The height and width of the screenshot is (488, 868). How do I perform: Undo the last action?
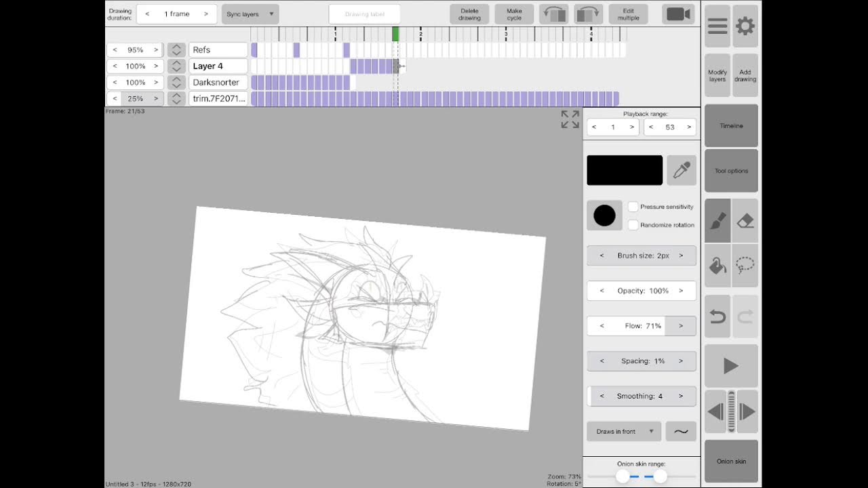pyautogui.click(x=717, y=317)
